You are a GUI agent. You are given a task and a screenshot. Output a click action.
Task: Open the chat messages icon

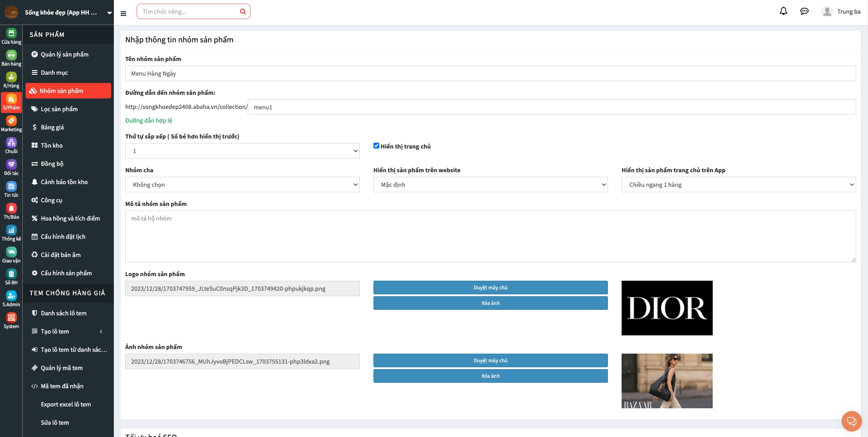tap(804, 11)
